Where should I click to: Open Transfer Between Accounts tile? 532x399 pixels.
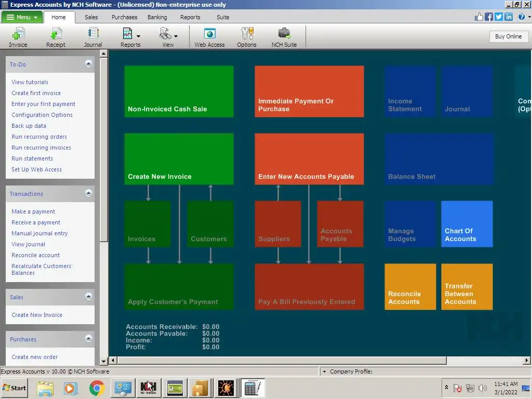coord(467,287)
